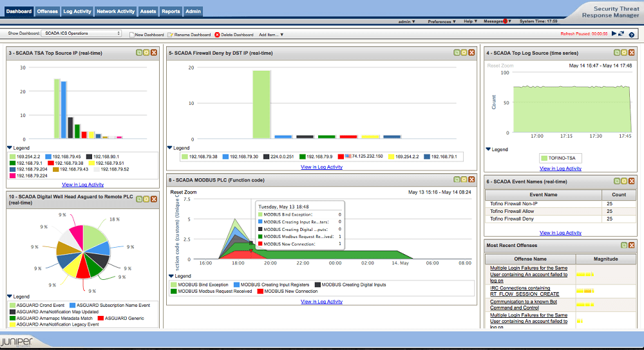Detach the SCADA Firewall Deny by DST IP panel
The width and height of the screenshot is (644, 350).
[x=457, y=53]
